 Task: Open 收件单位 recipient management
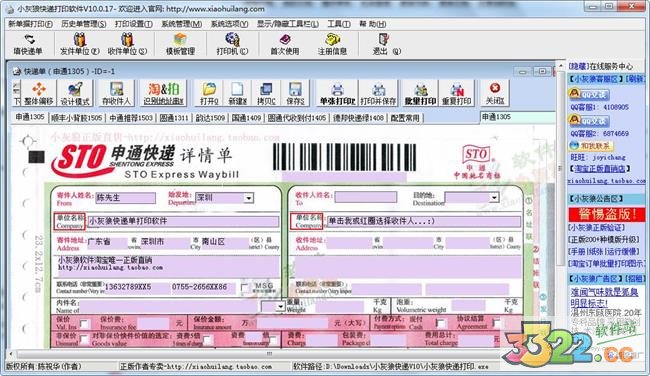pyautogui.click(x=127, y=44)
